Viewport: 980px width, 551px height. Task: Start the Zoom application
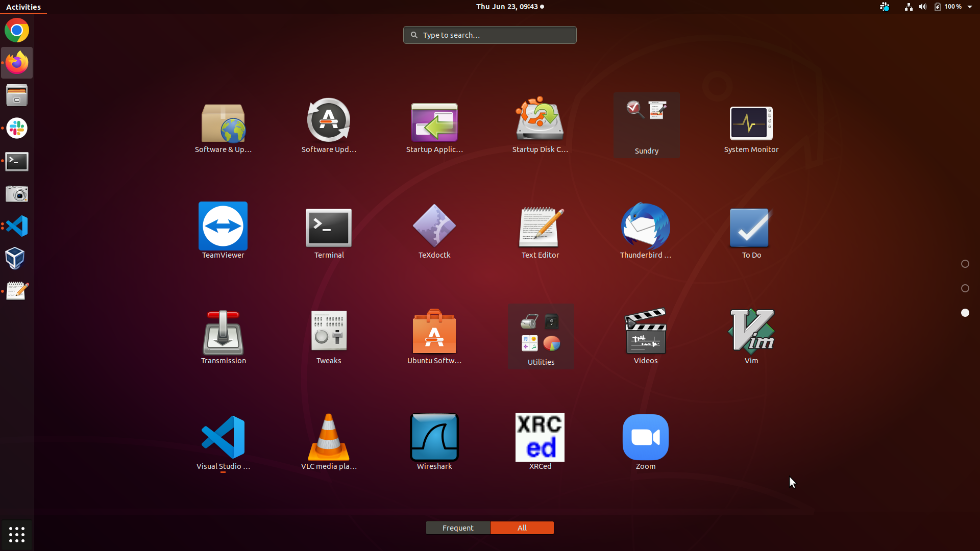pos(646,438)
